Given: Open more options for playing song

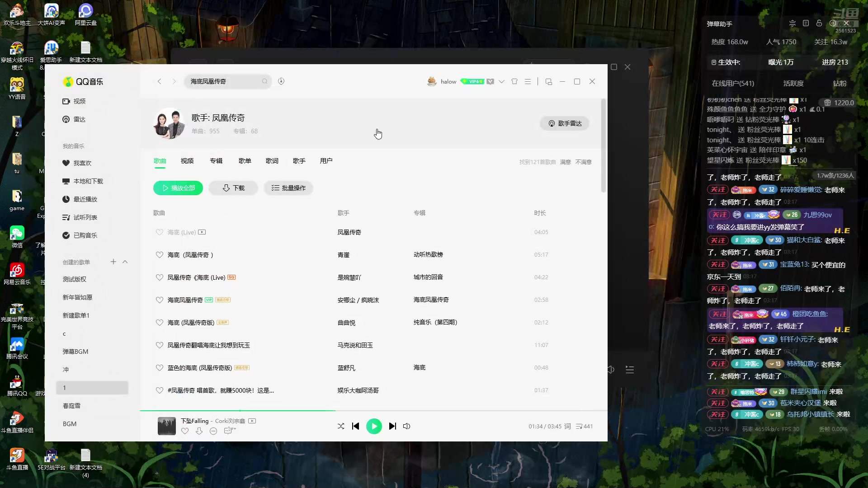Looking at the screenshot, I should click(x=213, y=431).
